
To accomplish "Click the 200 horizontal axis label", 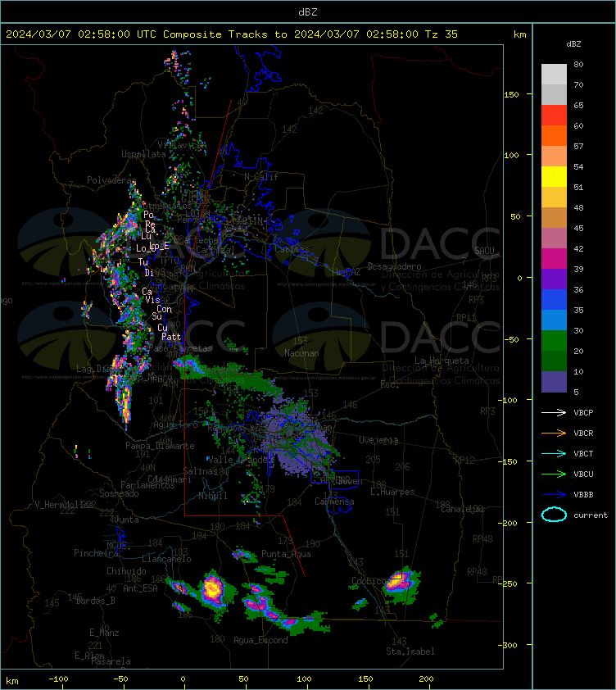I will (x=426, y=679).
